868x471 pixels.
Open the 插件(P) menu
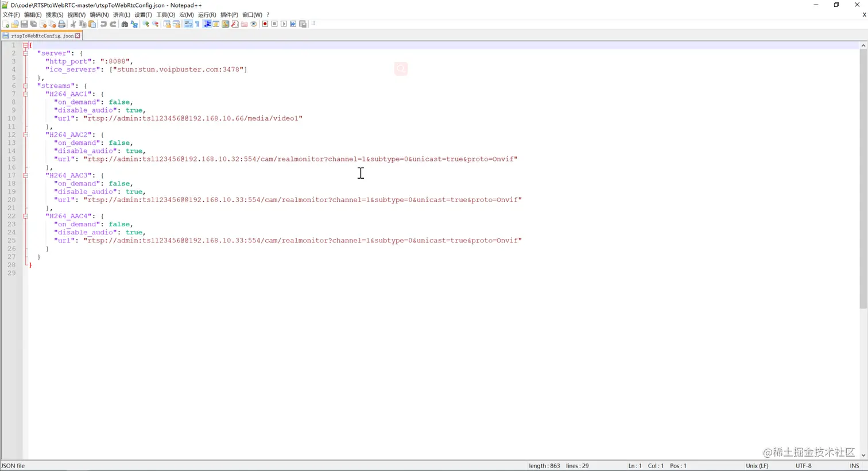click(229, 15)
